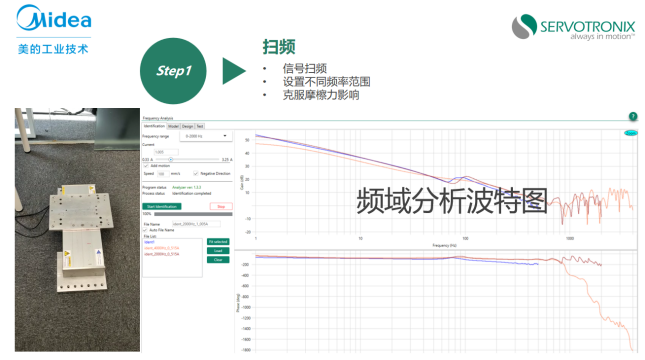Click the green Step1 circle
Viewport: 645px width, 360px height.
click(173, 71)
